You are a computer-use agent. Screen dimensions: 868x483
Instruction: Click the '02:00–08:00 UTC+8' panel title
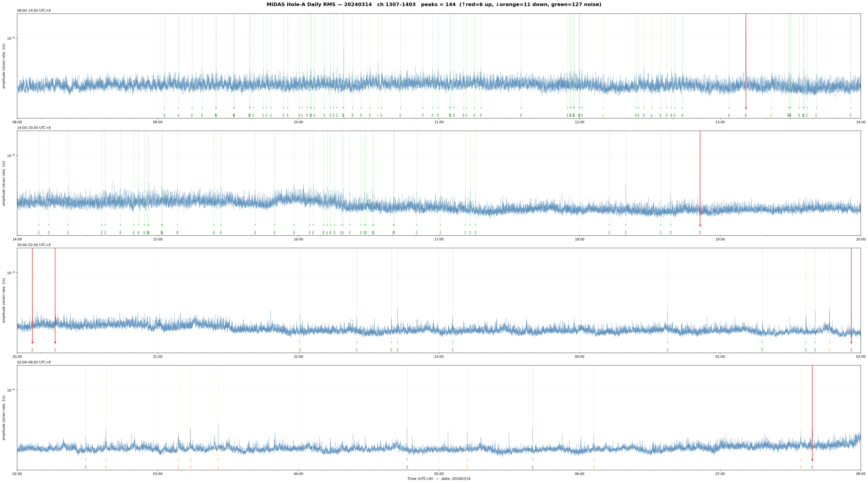pyautogui.click(x=34, y=362)
